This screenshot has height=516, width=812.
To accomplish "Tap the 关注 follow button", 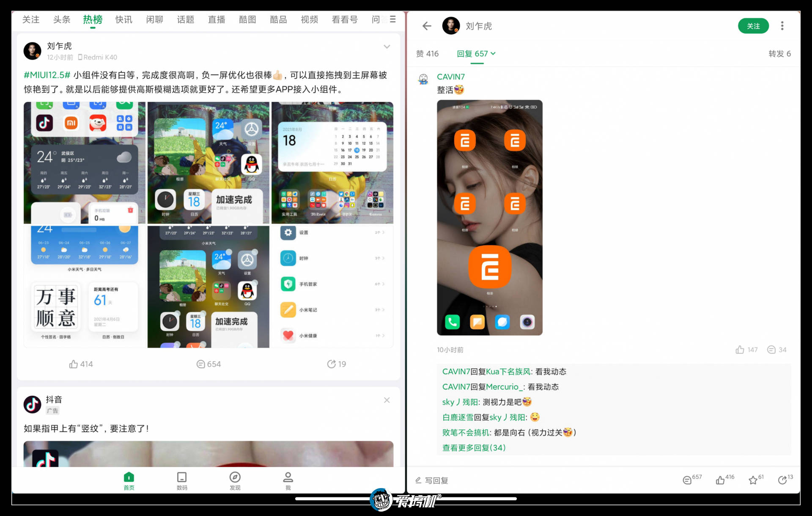I will [753, 26].
